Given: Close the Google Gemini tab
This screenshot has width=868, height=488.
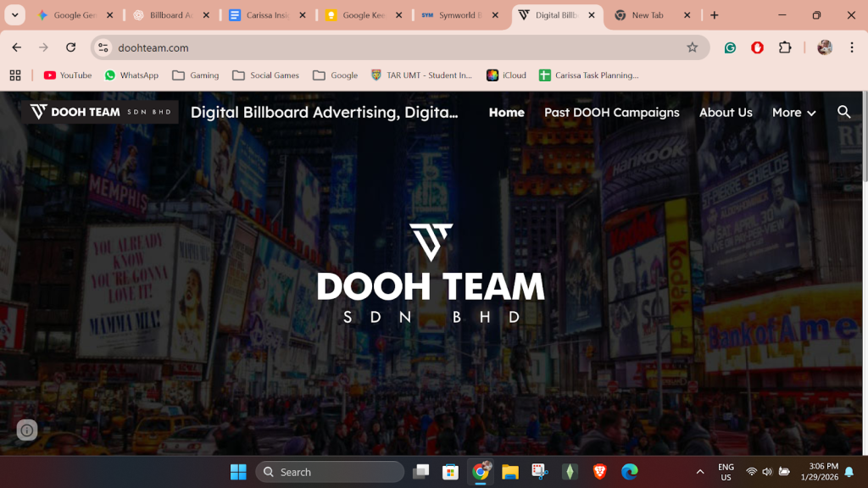Looking at the screenshot, I should click(109, 15).
